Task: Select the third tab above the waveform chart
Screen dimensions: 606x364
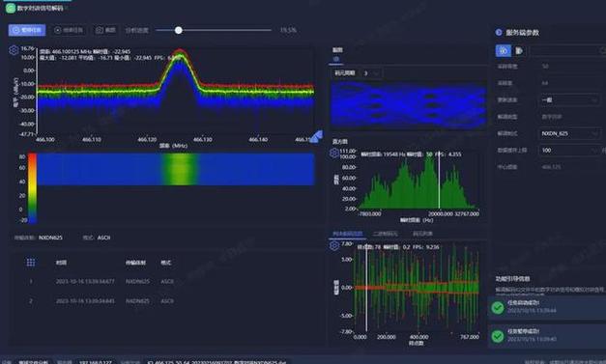Action: [x=422, y=234]
